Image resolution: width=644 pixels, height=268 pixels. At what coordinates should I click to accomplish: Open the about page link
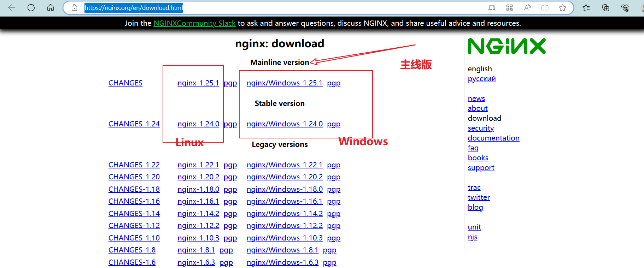[478, 108]
